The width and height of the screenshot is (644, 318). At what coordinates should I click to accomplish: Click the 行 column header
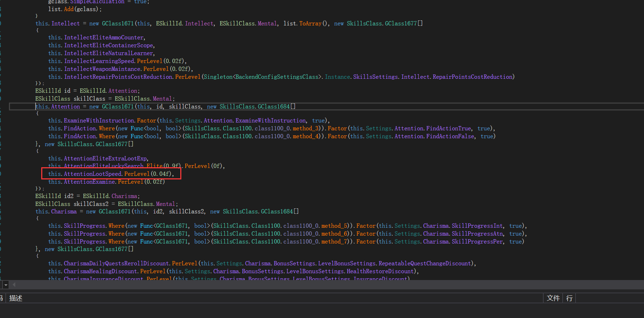(569, 298)
